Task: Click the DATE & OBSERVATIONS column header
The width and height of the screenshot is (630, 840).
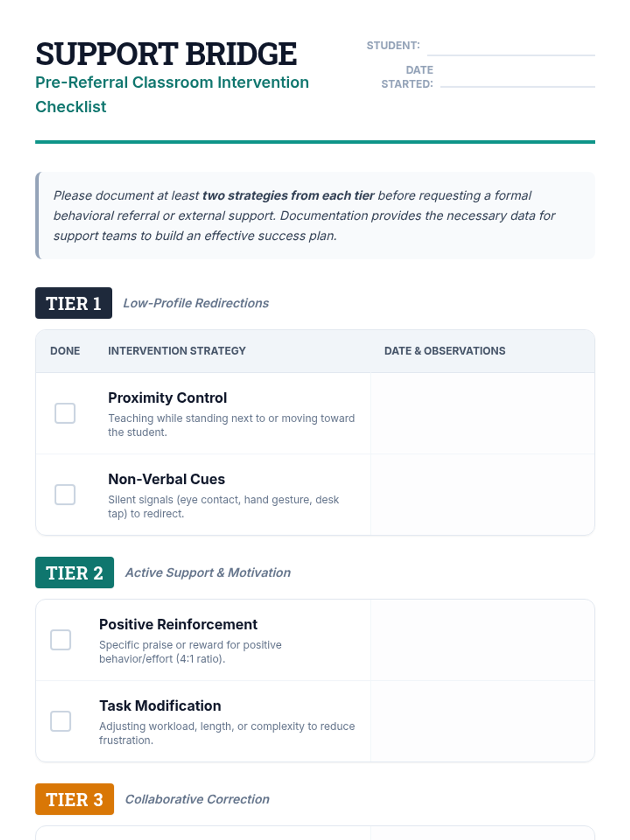Action: 445,351
